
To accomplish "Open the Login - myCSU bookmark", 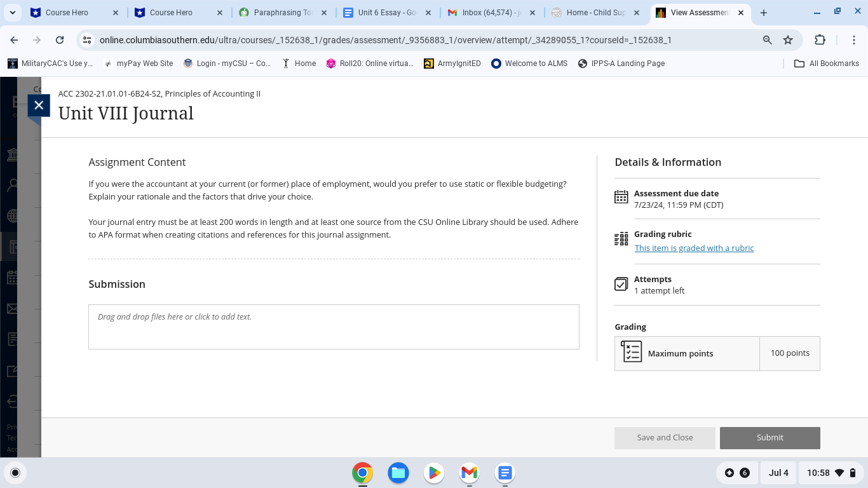I will pyautogui.click(x=227, y=64).
